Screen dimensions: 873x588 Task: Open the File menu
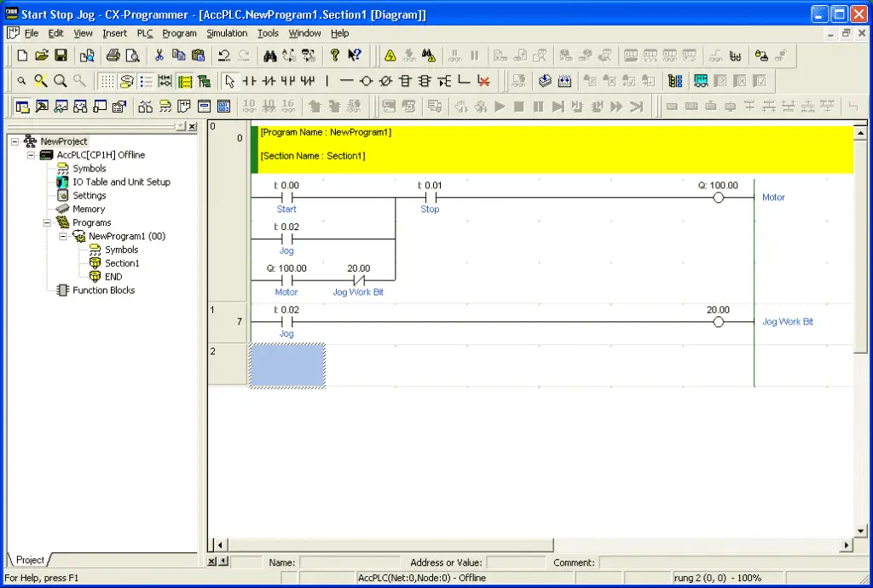(x=32, y=33)
